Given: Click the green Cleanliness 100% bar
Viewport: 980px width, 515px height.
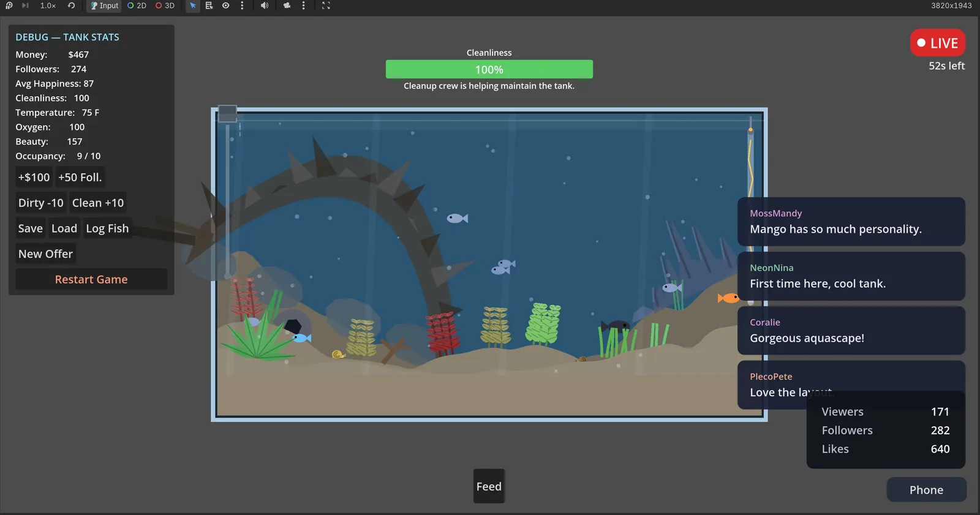Looking at the screenshot, I should [x=489, y=69].
